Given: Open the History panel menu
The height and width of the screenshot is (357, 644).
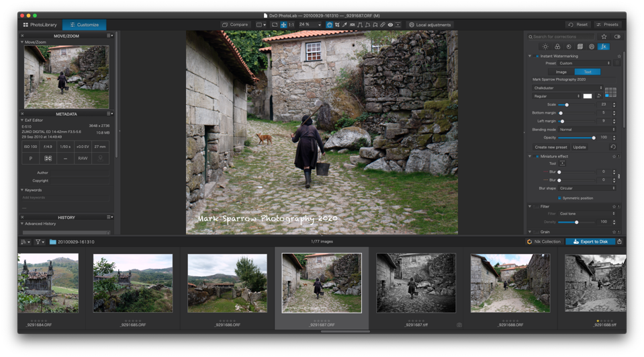Looking at the screenshot, I should (109, 217).
